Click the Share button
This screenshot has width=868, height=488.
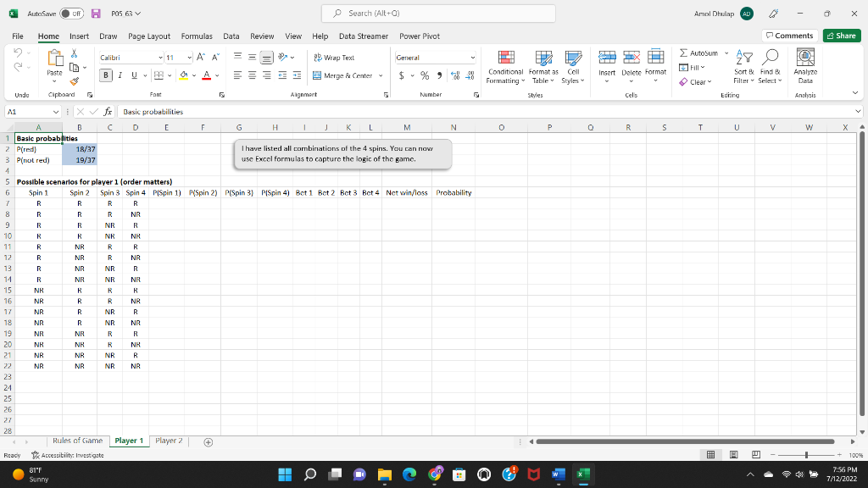pos(842,36)
